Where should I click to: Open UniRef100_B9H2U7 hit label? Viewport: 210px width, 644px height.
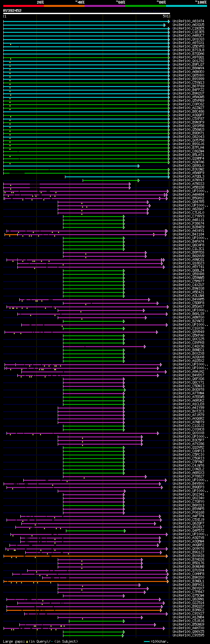coord(188,94)
